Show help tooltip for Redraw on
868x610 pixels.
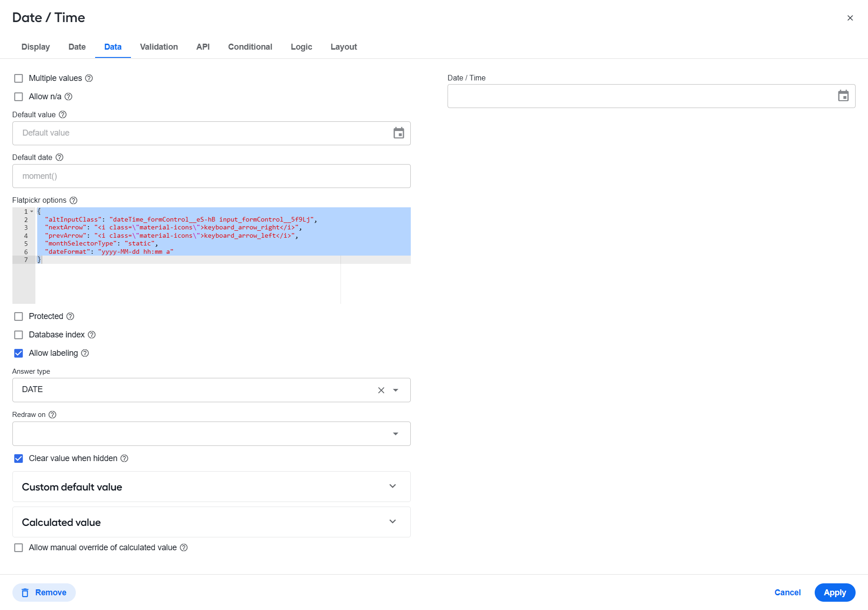(x=52, y=415)
